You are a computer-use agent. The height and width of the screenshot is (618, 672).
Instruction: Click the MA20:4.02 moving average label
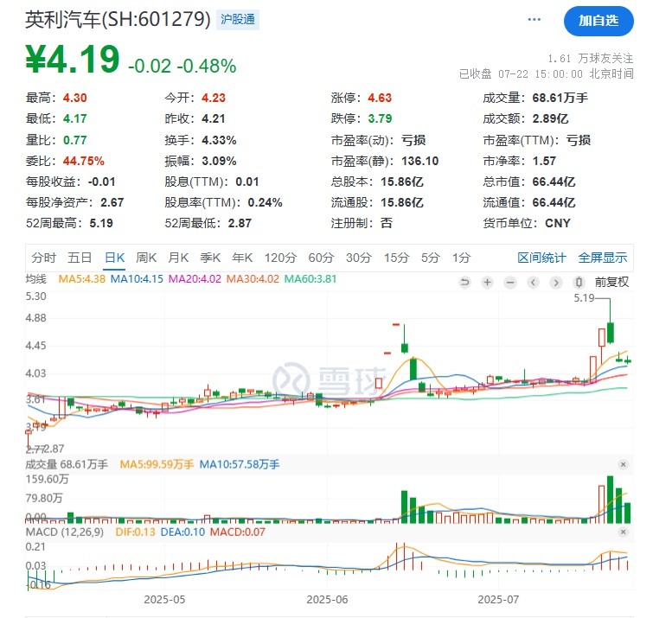click(x=195, y=279)
